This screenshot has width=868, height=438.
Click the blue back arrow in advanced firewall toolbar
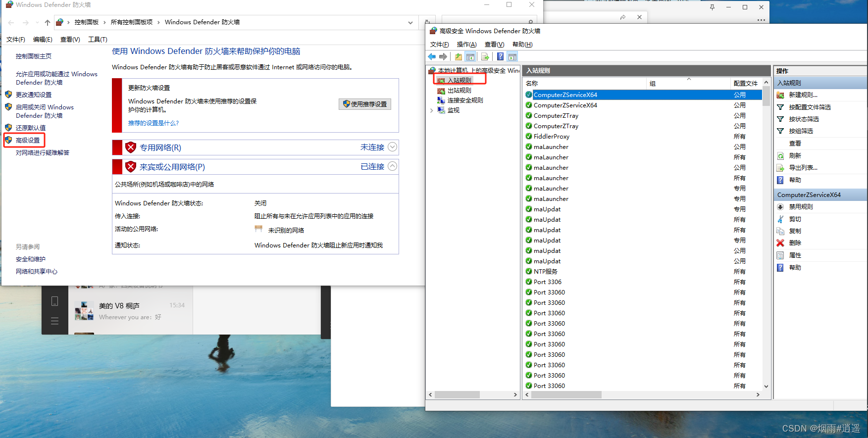tap(432, 56)
